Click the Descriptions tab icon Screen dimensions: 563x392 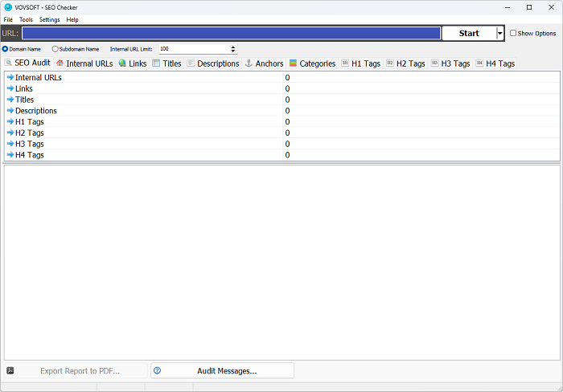191,63
